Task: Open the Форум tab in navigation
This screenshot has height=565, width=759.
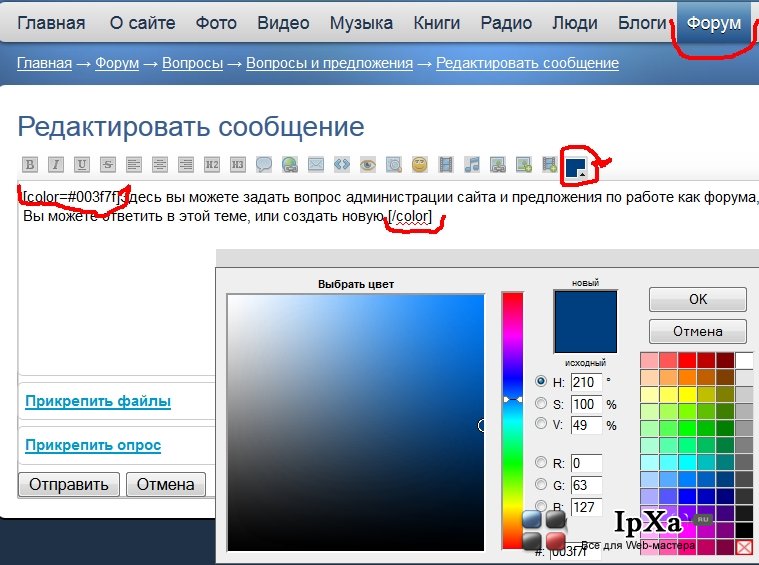Action: click(x=713, y=23)
